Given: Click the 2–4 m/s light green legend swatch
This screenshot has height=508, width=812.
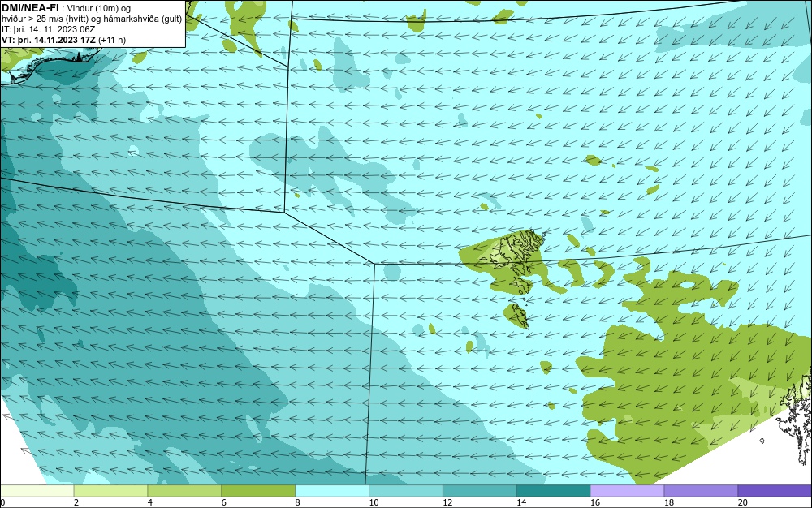Looking at the screenshot, I should [110, 491].
